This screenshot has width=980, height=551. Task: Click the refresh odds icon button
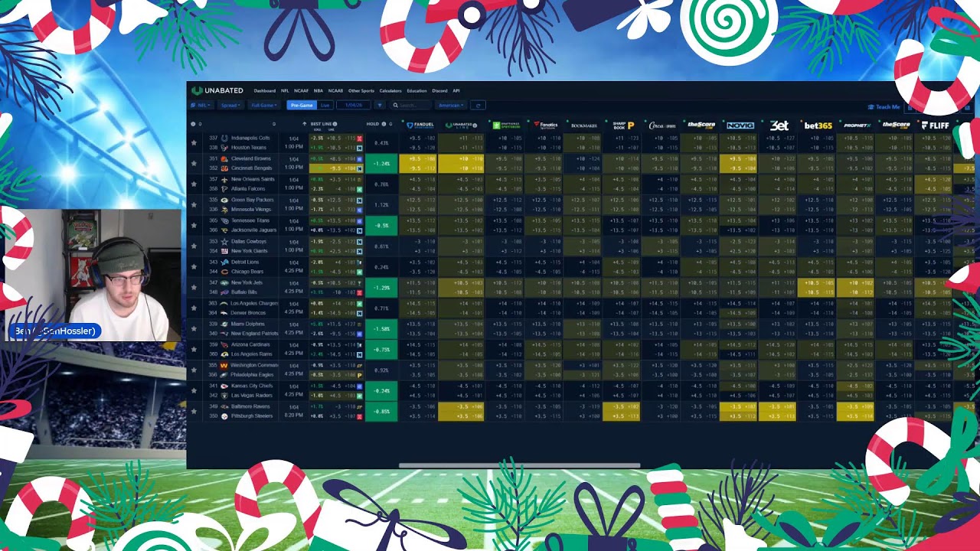[479, 106]
